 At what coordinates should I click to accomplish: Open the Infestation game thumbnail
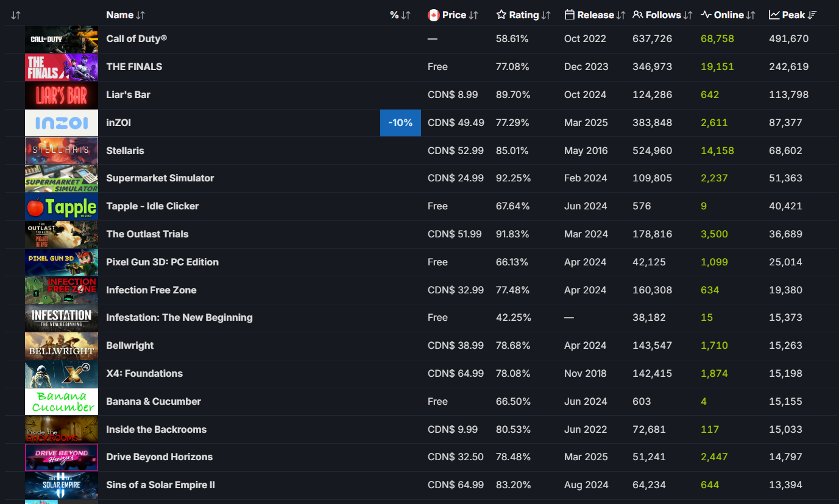(62, 318)
